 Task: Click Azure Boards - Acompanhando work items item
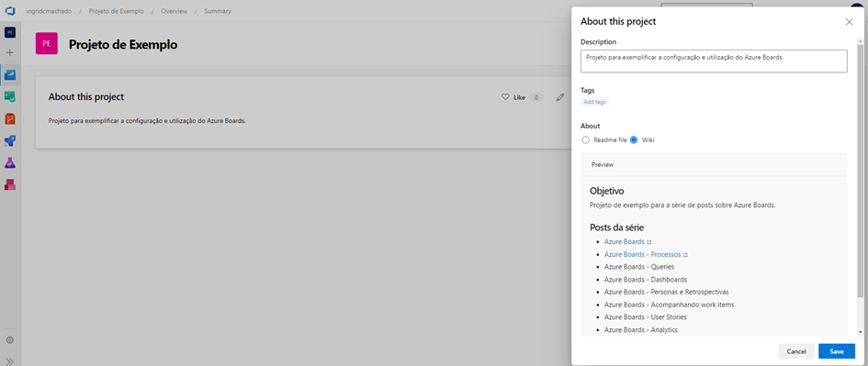[x=670, y=305]
